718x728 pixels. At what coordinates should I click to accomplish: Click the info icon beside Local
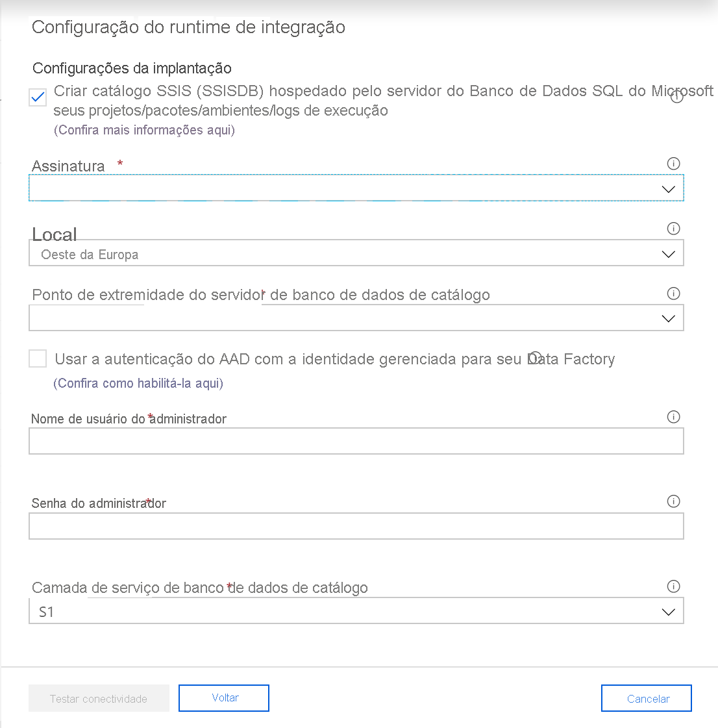coord(673,229)
